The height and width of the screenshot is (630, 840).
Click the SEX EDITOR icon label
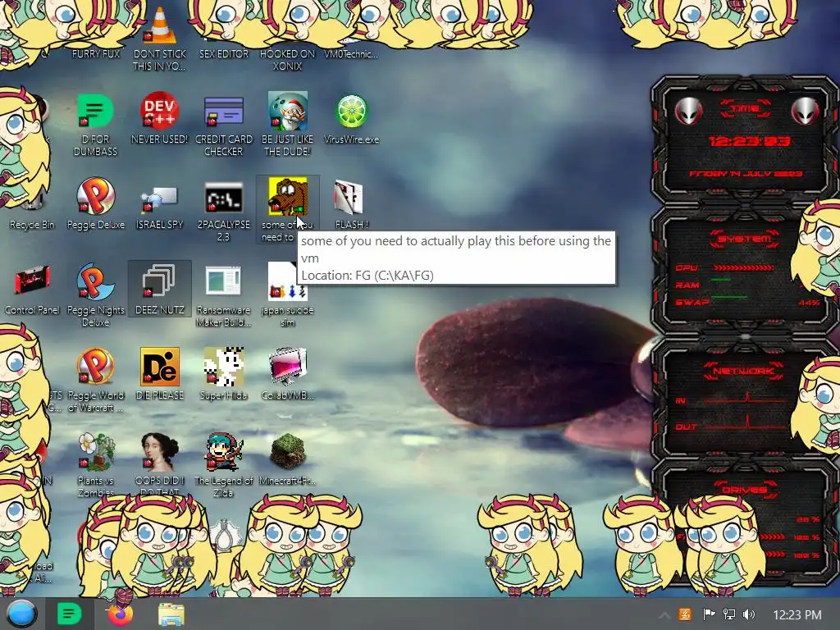(224, 53)
